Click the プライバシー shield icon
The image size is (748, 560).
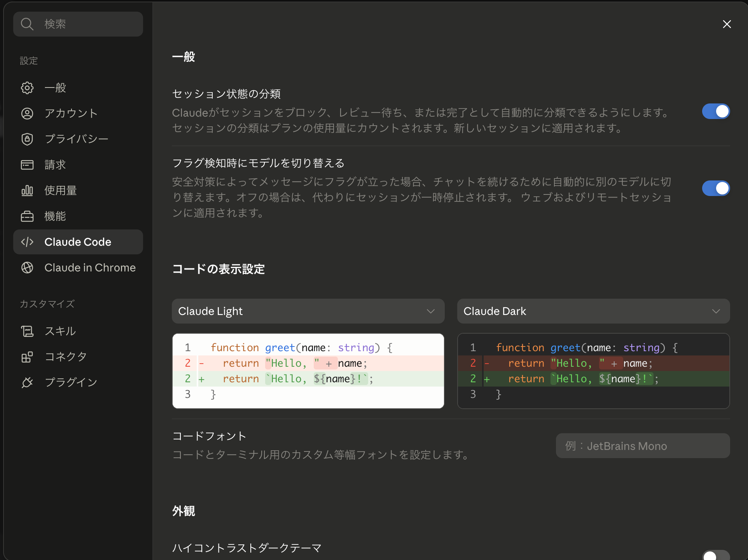(x=27, y=139)
